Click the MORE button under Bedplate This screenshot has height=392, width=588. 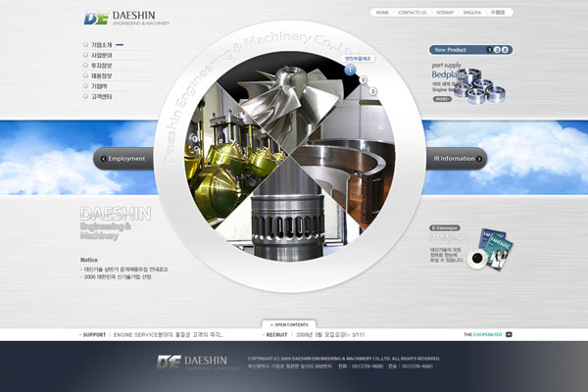point(442,99)
